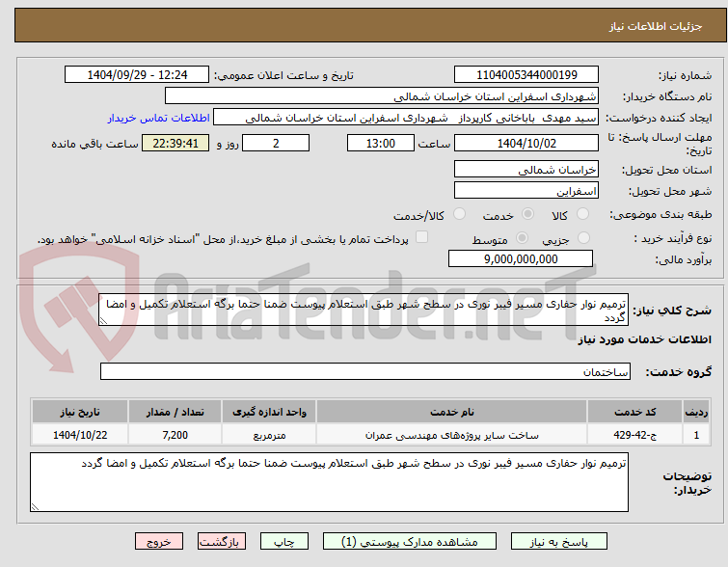Click the توضیحات خریدار textarea
This screenshot has width=728, height=567.
tap(329, 482)
